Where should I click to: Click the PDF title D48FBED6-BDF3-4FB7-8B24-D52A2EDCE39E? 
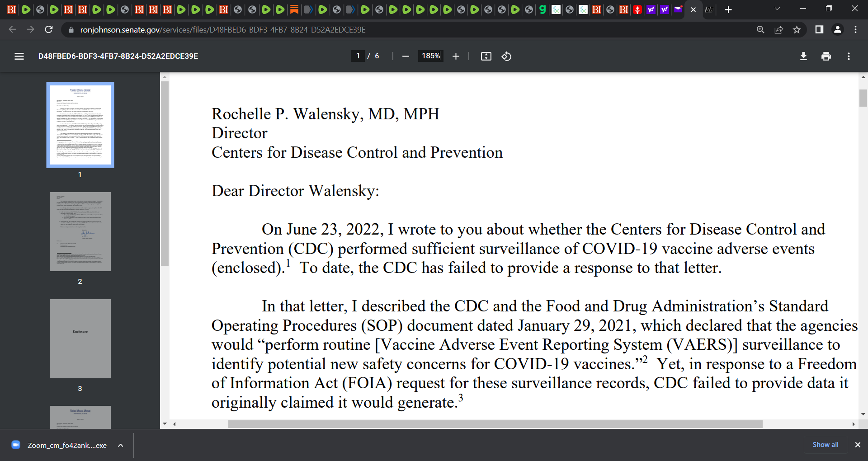118,56
